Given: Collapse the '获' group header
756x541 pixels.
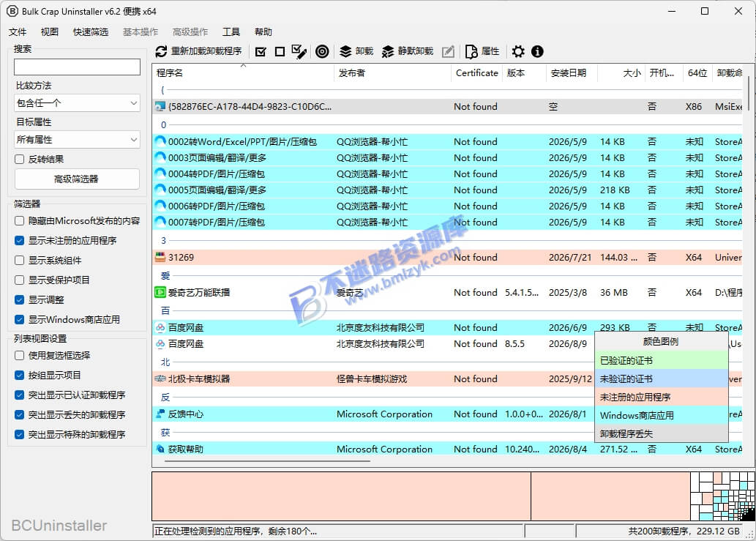Looking at the screenshot, I should point(165,433).
